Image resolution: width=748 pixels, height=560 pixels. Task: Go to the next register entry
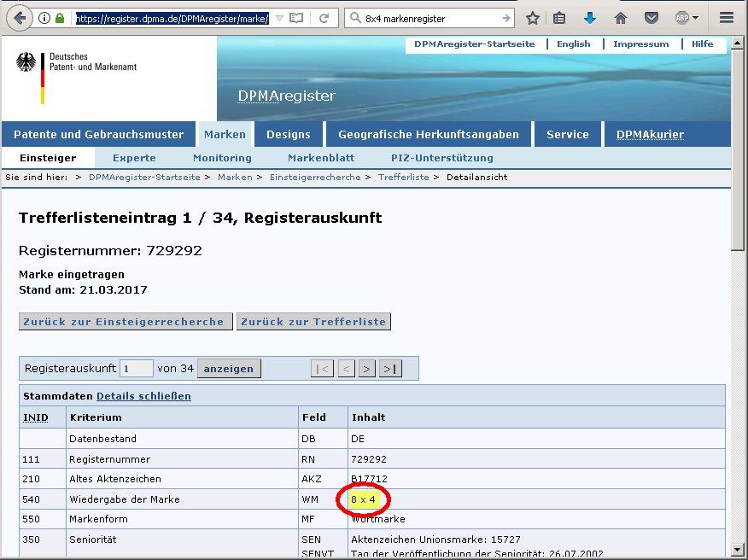367,369
